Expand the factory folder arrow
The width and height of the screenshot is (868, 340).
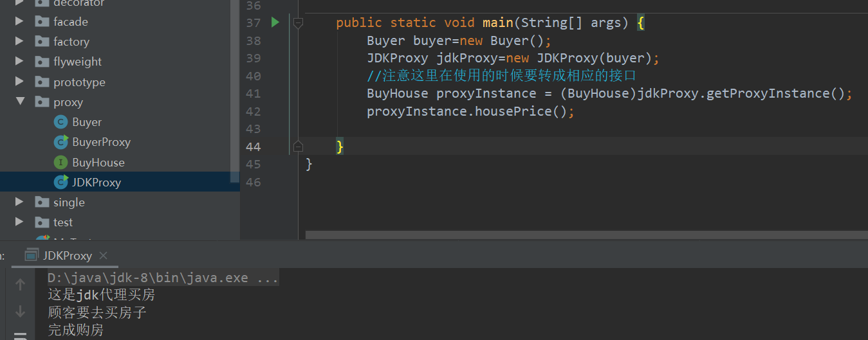(x=19, y=41)
